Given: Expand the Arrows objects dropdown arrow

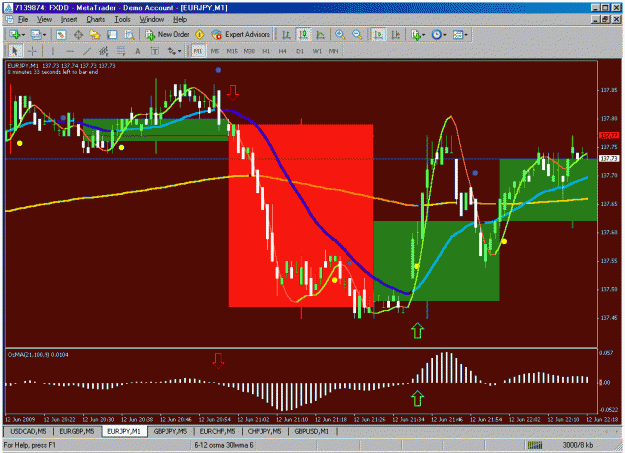Looking at the screenshot, I should point(179,51).
